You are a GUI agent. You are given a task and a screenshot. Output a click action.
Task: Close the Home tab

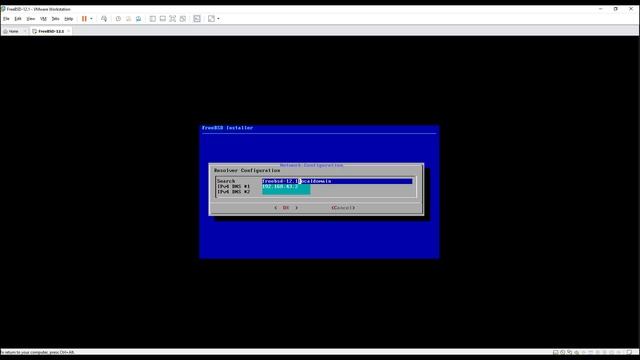click(24, 31)
